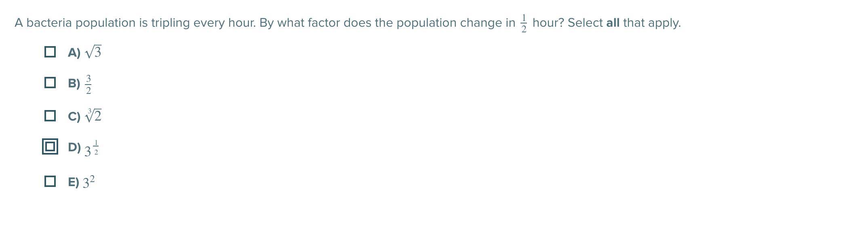Click the fraction three halves answer
868x246 pixels.
click(88, 84)
